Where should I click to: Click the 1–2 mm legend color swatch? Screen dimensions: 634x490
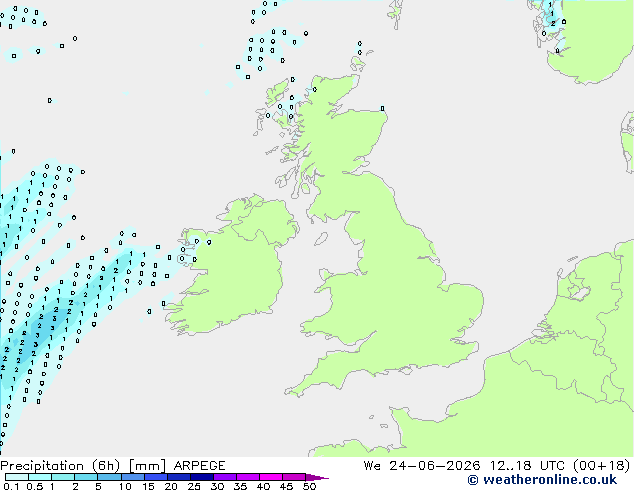(x=63, y=477)
